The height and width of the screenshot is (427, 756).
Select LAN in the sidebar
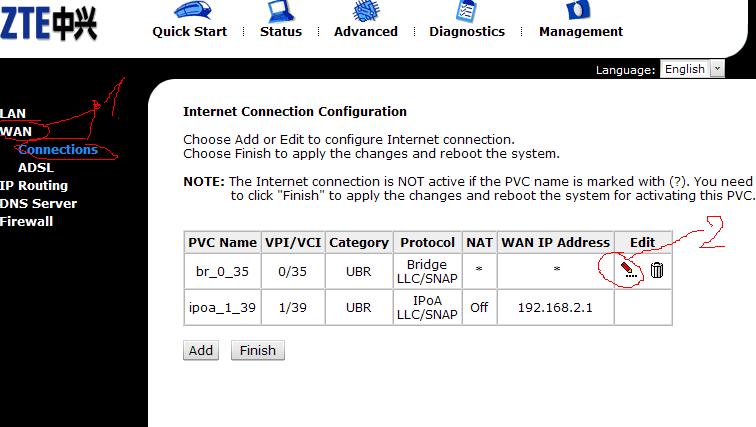[x=13, y=113]
